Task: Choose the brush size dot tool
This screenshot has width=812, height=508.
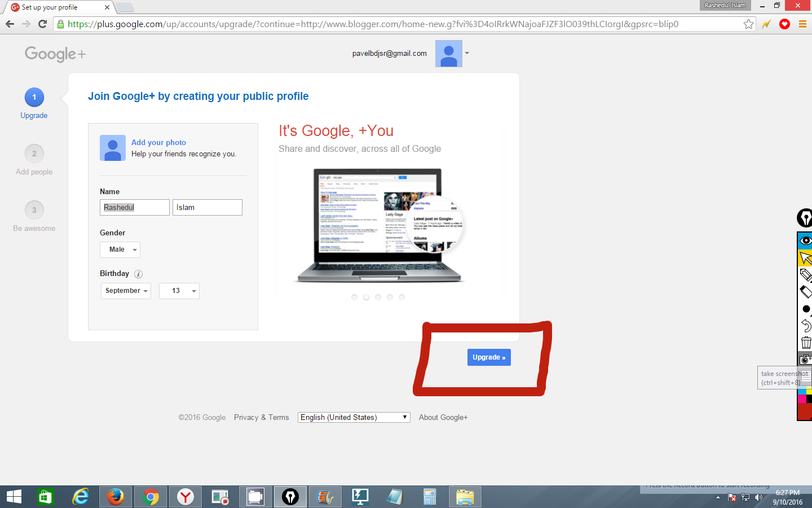Action: 806,309
